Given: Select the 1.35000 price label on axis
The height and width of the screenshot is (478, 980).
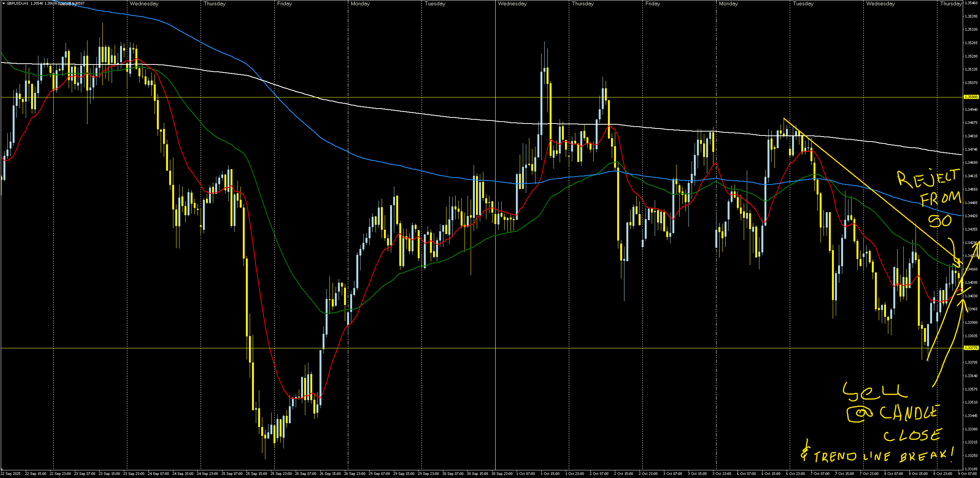Looking at the screenshot, I should pos(971,97).
